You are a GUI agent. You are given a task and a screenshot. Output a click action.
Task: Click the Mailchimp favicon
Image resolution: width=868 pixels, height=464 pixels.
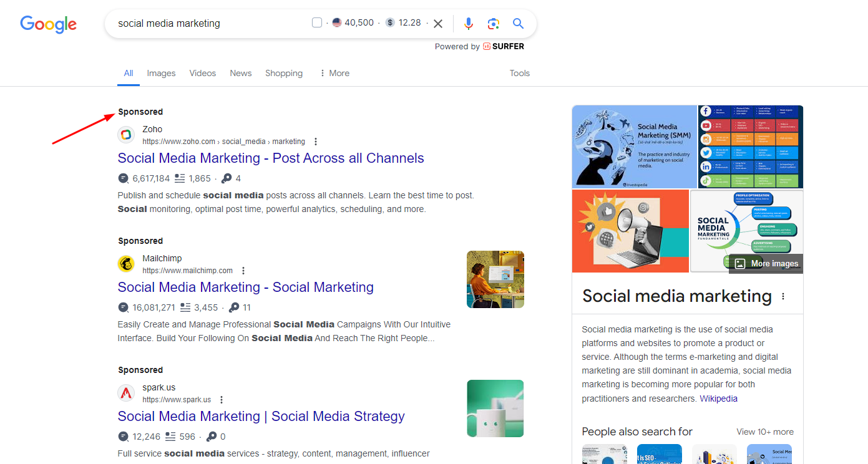coord(126,264)
